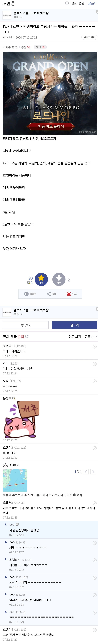Refresh comments next to 전체 댓글 [16]
Viewport: 98px width, 644px height.
[x=27, y=336]
